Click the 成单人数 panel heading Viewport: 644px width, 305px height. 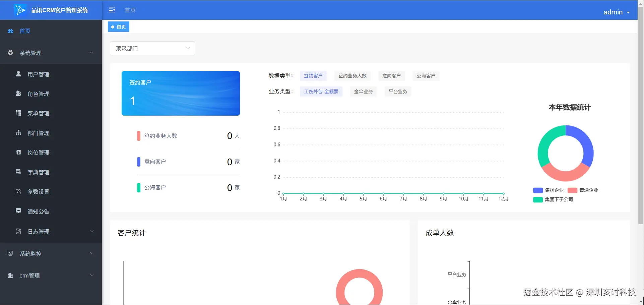click(x=440, y=233)
